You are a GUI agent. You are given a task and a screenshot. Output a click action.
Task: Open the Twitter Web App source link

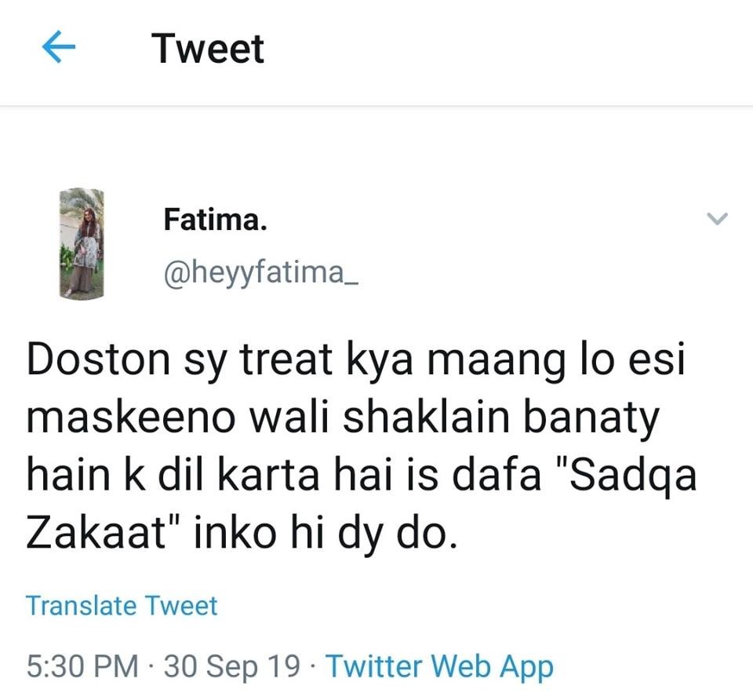click(x=439, y=666)
